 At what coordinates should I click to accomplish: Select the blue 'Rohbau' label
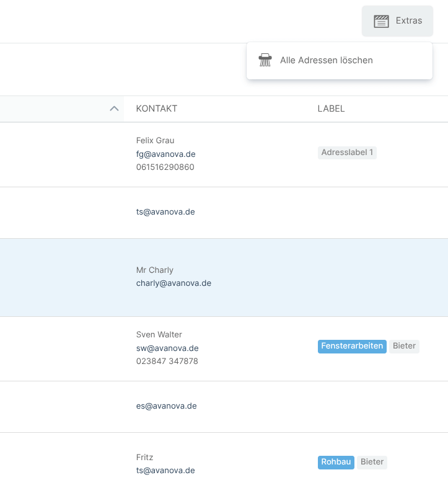336,462
